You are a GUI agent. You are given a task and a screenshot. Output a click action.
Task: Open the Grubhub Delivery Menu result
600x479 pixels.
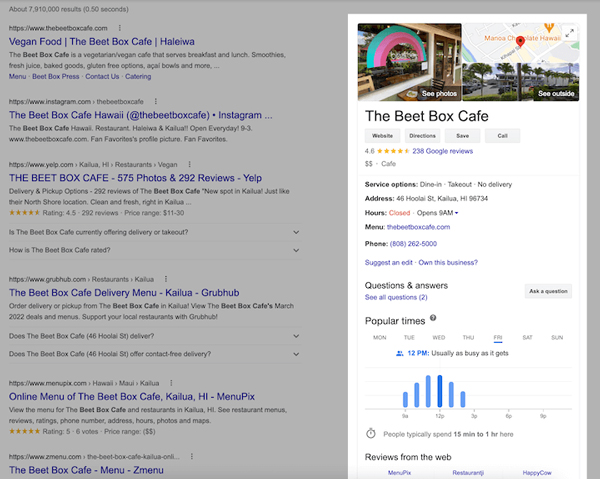coord(124,293)
